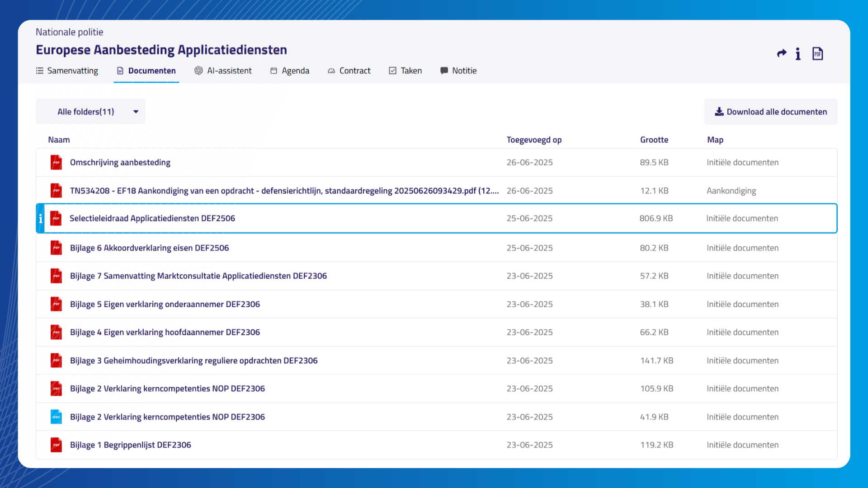Click the PDF icon next to Omschrijving aanbesteding
Screen dimensions: 868x488
[56, 162]
